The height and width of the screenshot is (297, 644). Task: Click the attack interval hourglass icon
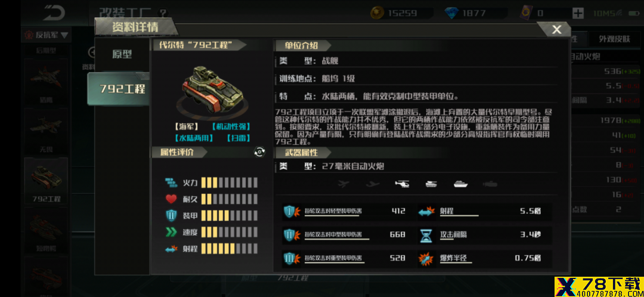[x=426, y=235]
